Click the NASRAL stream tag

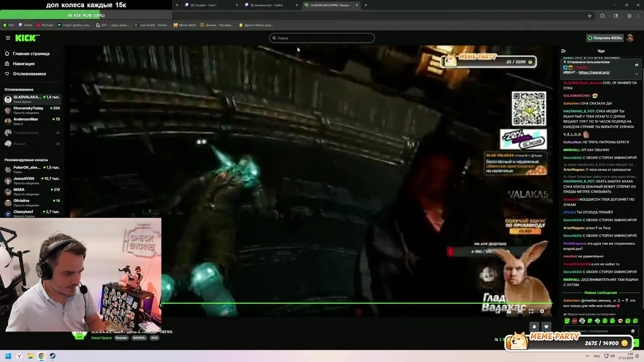139,338
